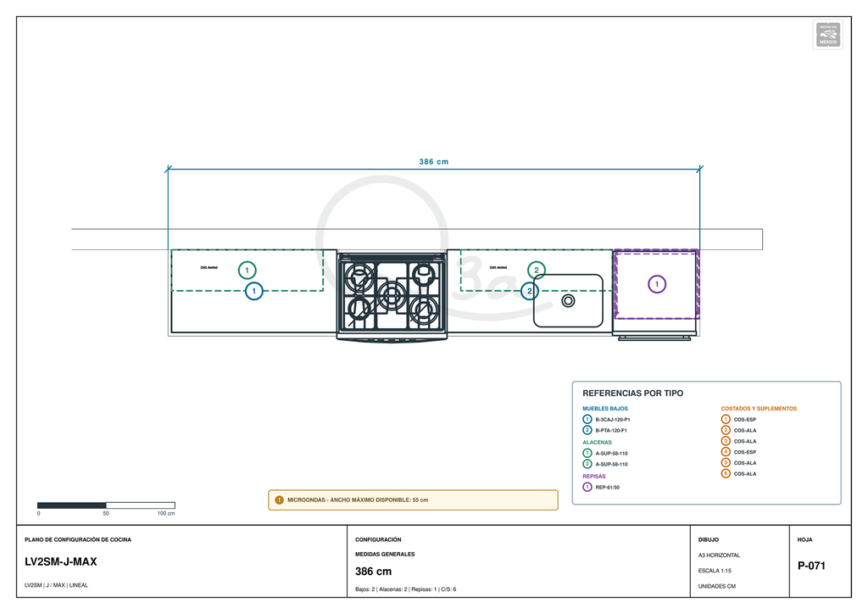The image size is (868, 614).
Task: Click orange legend circle 3 beside COS-ALA
Action: (726, 441)
